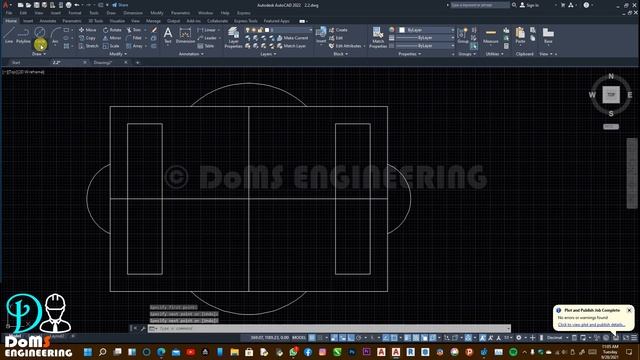Click Match Layer
640x360 pixels.
[291, 46]
